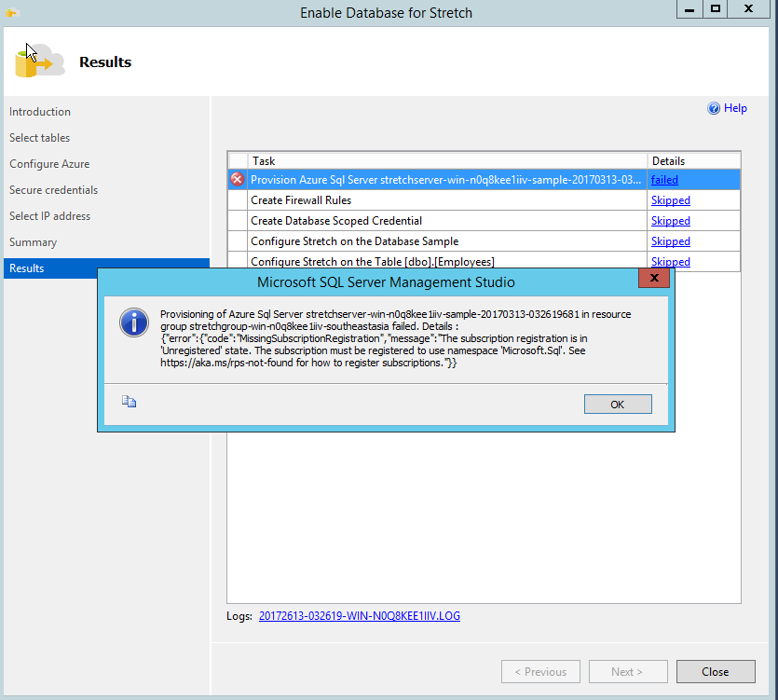Go to the Select tables step
Viewport: 778px width, 700px height.
click(x=39, y=138)
